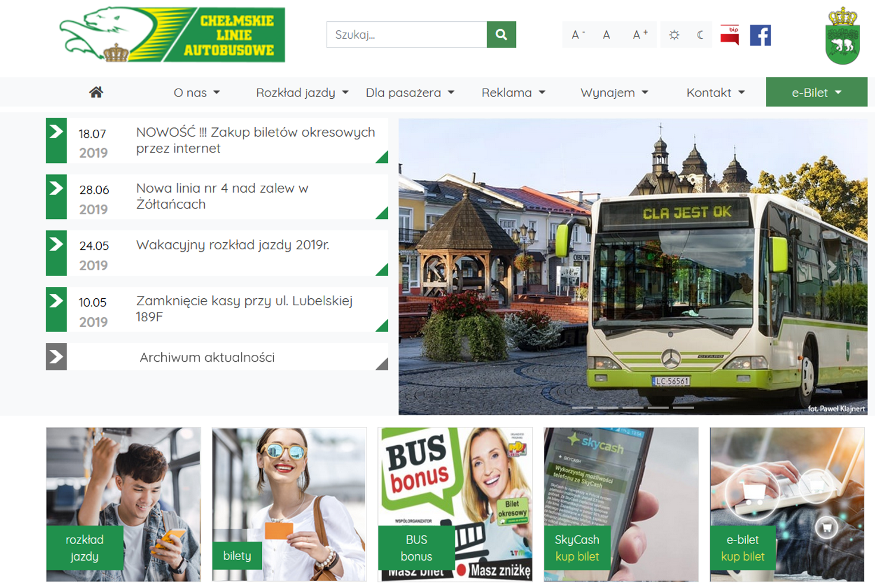The height and width of the screenshot is (588, 875).
Task: Switch to light mode sun icon
Action: pos(674,35)
